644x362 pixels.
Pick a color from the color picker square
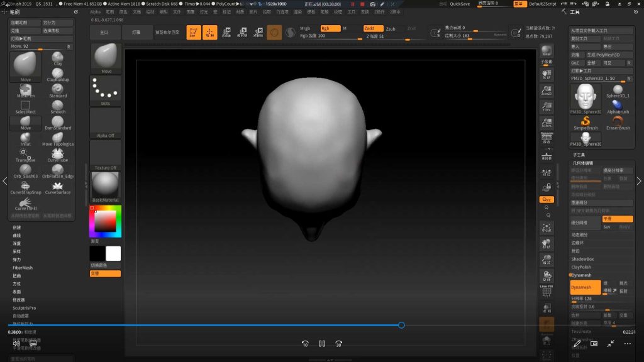click(x=105, y=220)
